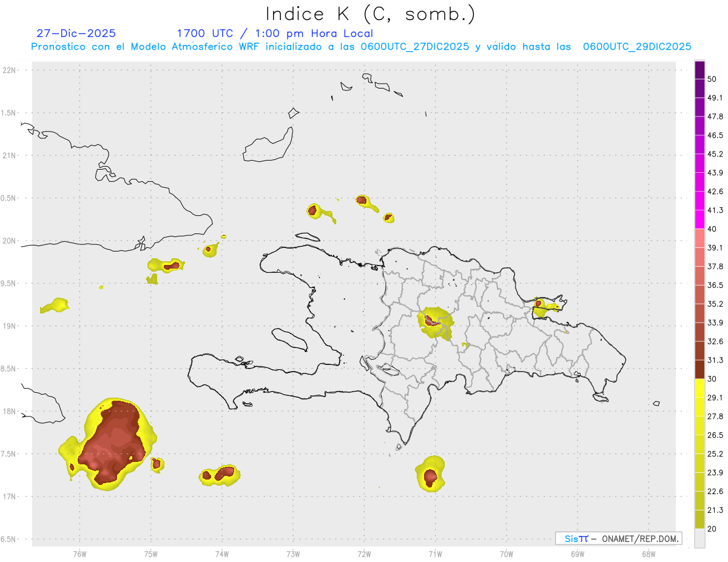This screenshot has width=728, height=562.
Task: Click the dark brown legend band between 30 and 31.3
Action: tap(699, 369)
